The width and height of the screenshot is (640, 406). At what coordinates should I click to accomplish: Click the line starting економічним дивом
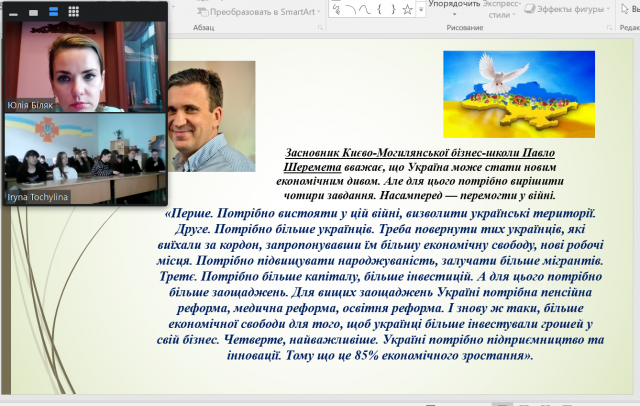[x=420, y=181]
